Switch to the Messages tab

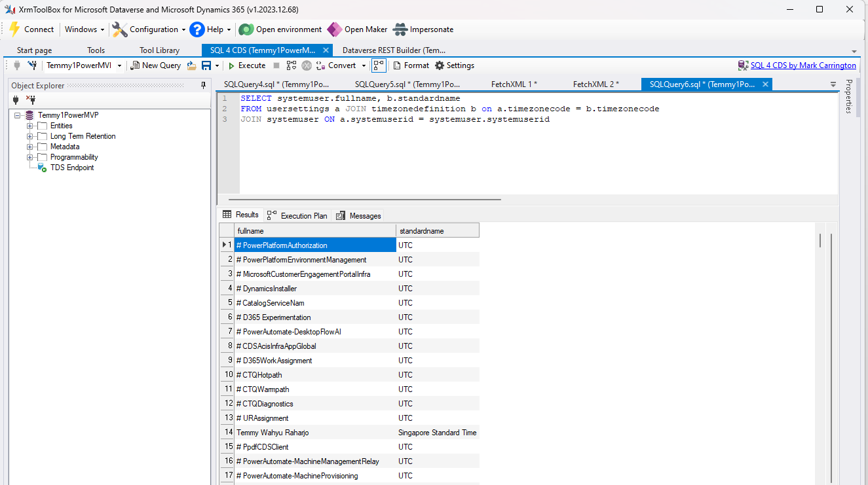(358, 215)
